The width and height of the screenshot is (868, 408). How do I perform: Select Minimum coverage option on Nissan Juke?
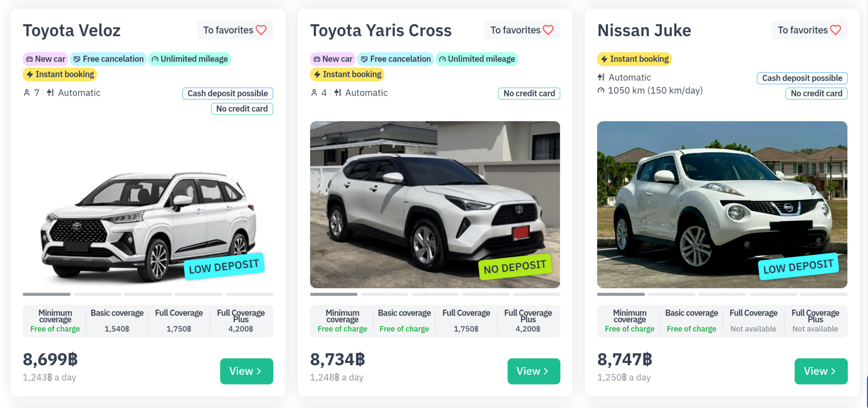(629, 321)
